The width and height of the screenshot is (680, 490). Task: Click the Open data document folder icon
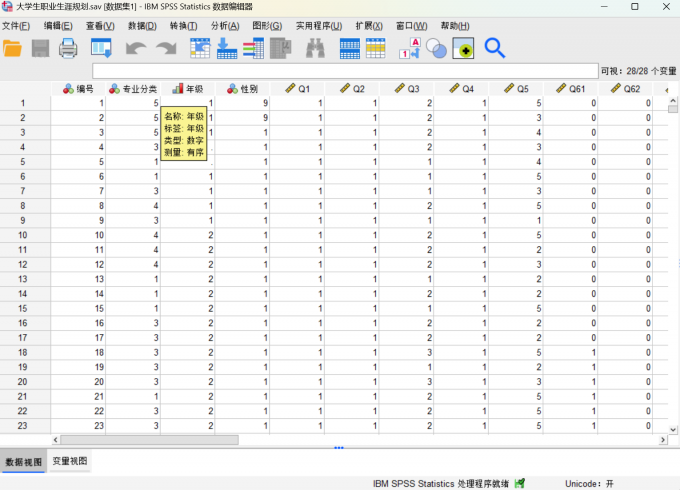13,47
